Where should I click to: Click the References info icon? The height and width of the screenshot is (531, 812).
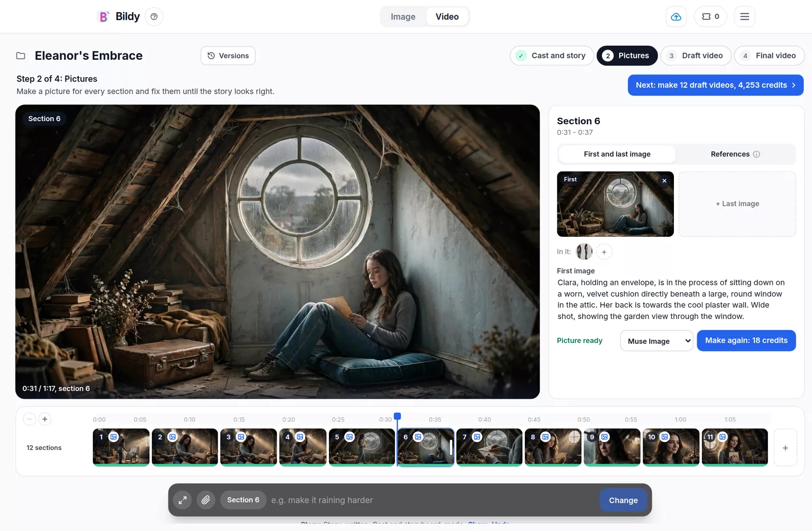pos(756,154)
